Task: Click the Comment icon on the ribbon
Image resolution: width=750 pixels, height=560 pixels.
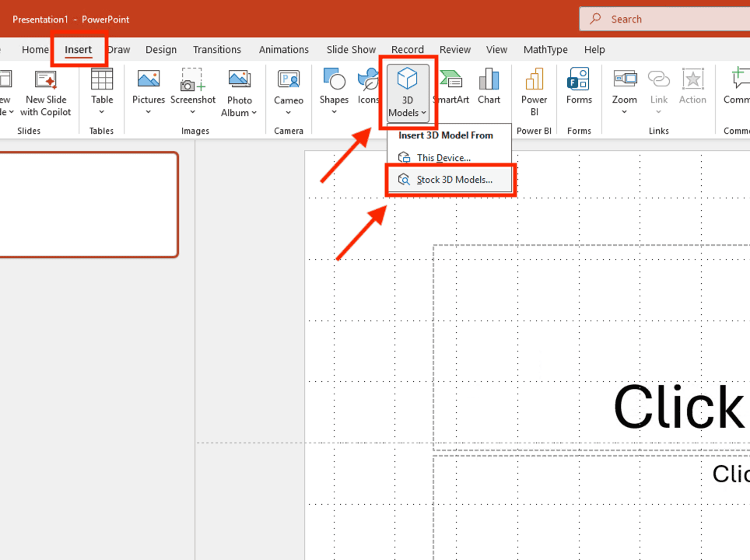Action: coord(741,79)
